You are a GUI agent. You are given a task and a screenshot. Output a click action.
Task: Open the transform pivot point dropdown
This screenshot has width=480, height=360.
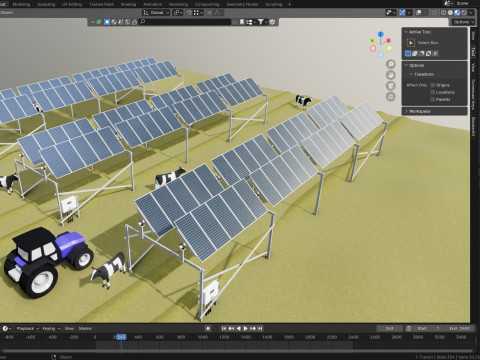click(178, 13)
